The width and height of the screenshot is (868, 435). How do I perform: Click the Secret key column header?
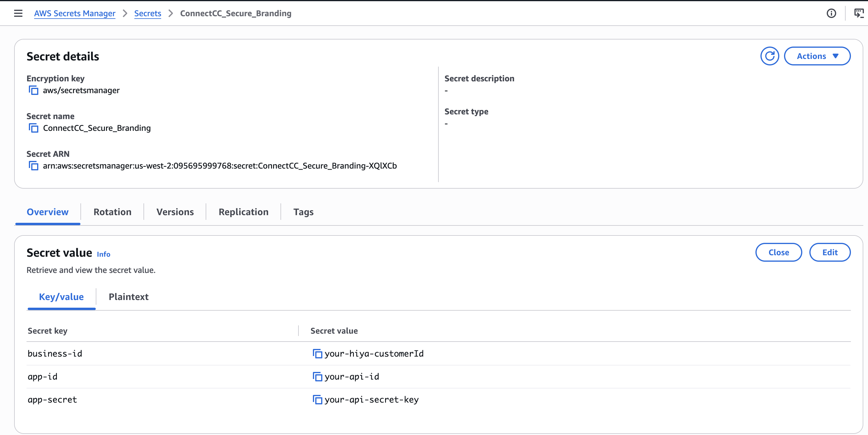pos(47,331)
